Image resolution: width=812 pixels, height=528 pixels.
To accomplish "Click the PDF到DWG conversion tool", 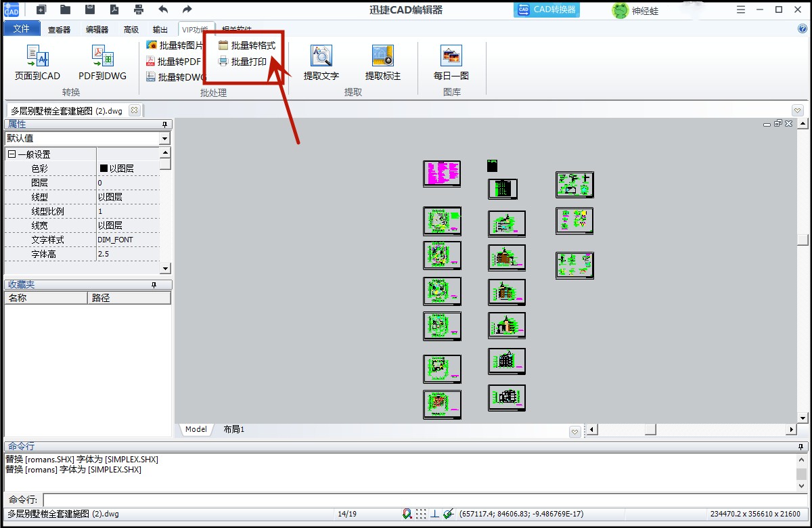I will coord(102,63).
